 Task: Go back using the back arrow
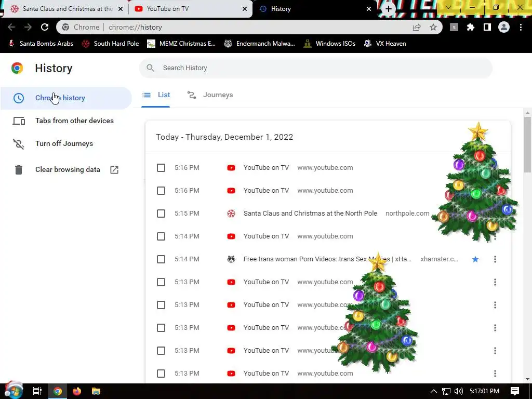click(11, 27)
